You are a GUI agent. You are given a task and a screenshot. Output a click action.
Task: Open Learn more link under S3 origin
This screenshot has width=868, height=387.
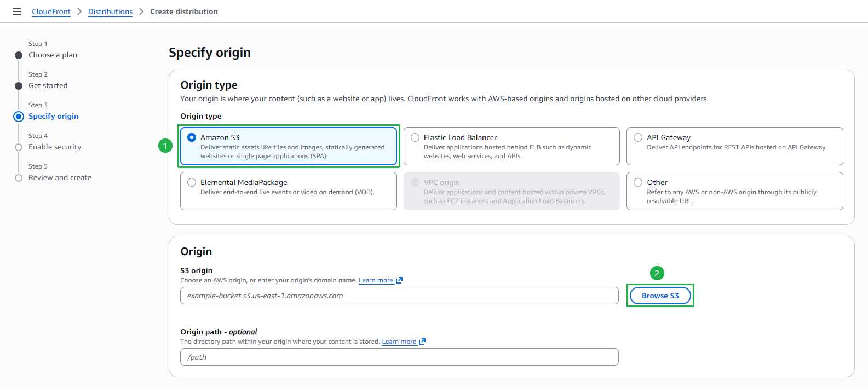click(376, 280)
